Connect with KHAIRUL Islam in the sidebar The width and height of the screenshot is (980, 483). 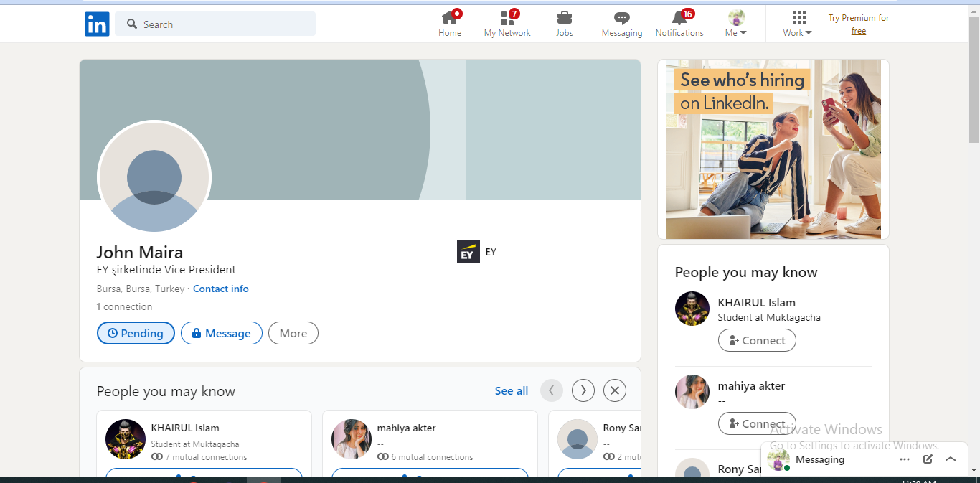(x=757, y=340)
